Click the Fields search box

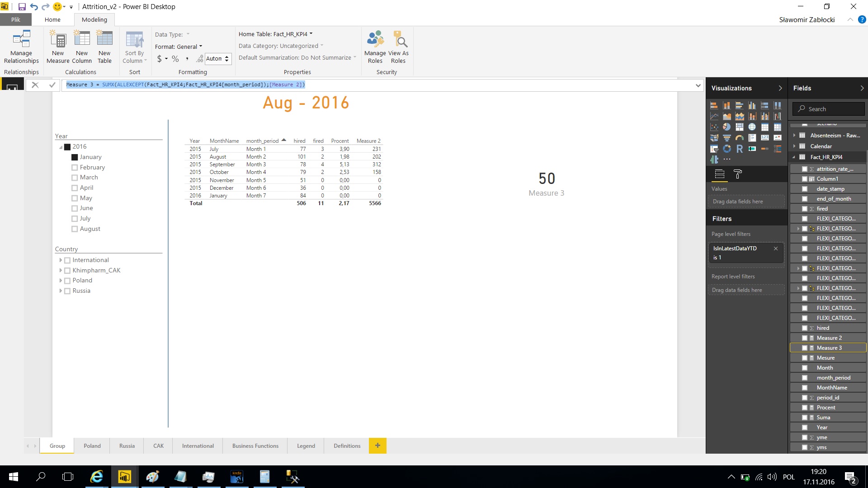[x=828, y=109]
